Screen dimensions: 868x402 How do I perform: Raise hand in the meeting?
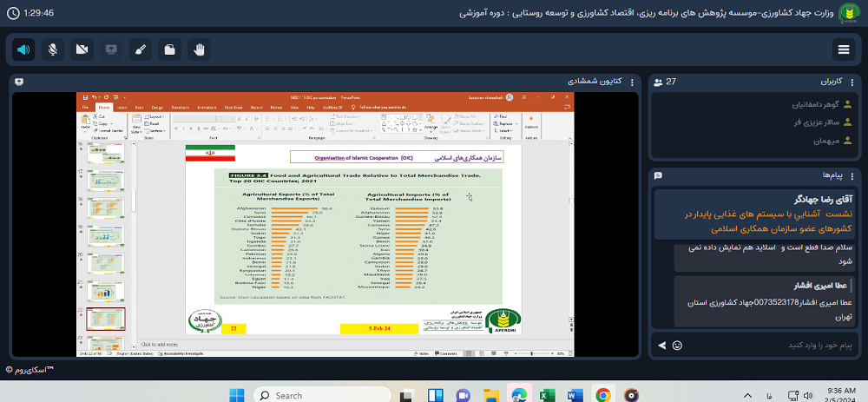click(200, 49)
